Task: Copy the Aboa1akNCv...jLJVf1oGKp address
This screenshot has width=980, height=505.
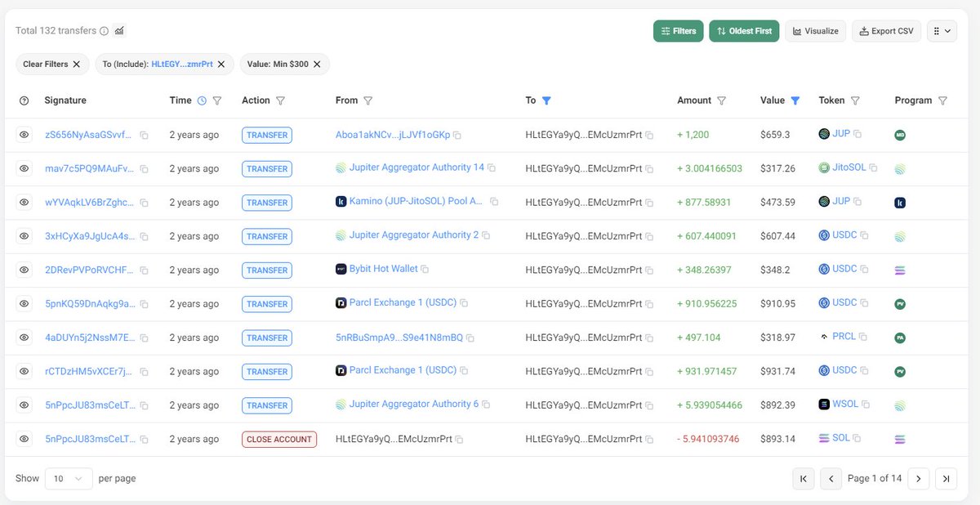Action: [x=457, y=135]
